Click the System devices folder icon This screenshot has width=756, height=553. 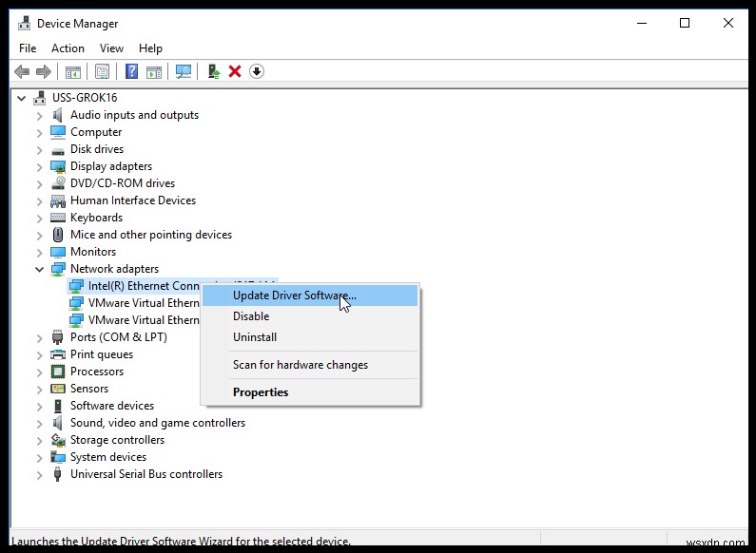click(x=58, y=457)
